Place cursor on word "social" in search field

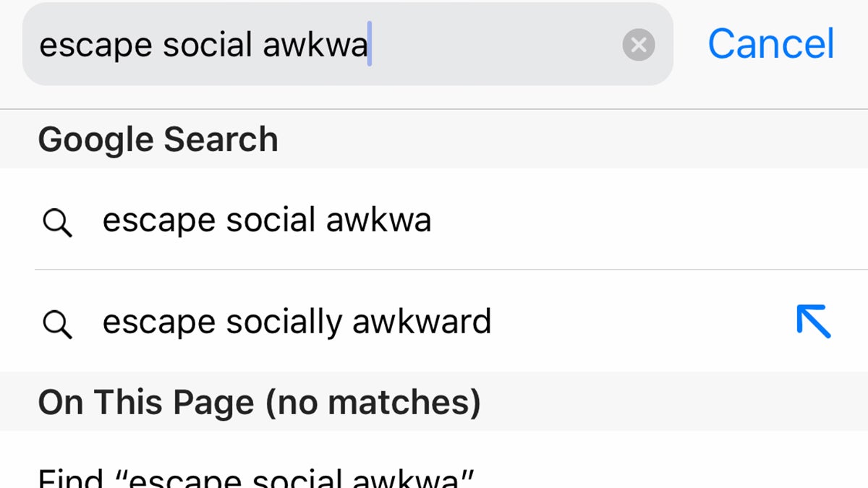pos(207,46)
